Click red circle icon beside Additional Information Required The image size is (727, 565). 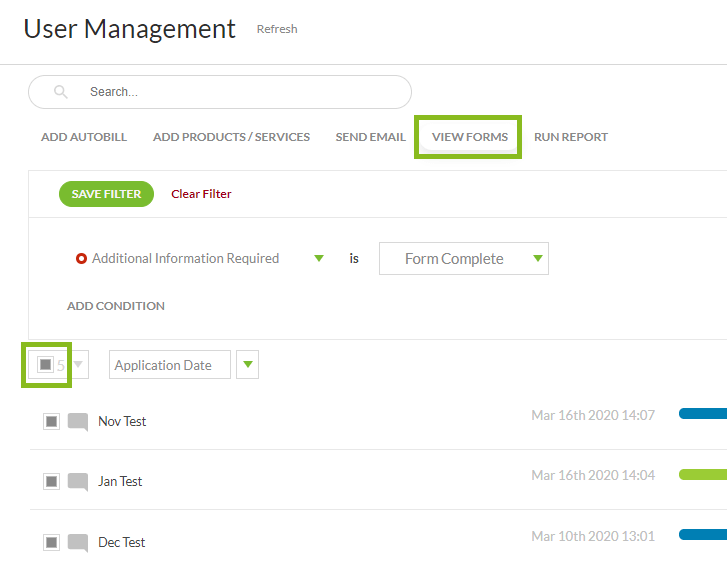81,259
